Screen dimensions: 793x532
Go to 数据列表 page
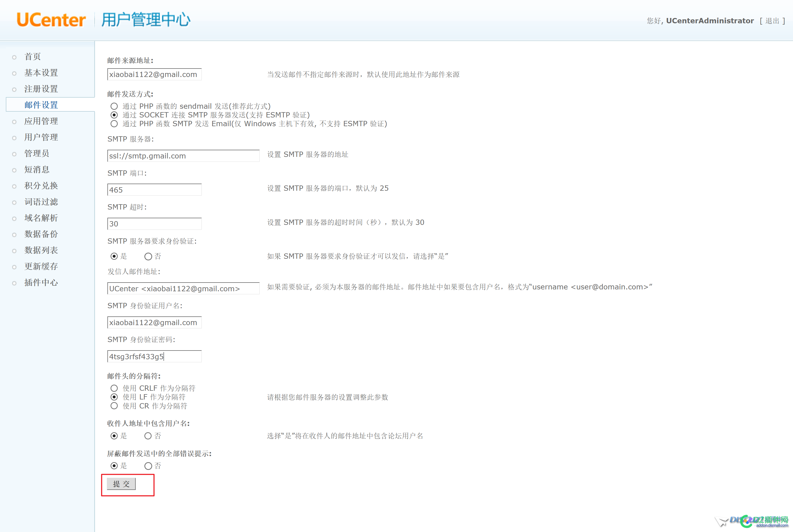41,250
